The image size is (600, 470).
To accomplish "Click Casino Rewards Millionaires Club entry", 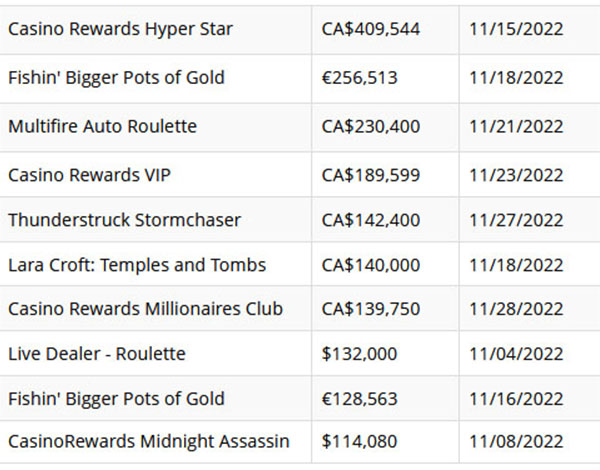I will click(145, 309).
